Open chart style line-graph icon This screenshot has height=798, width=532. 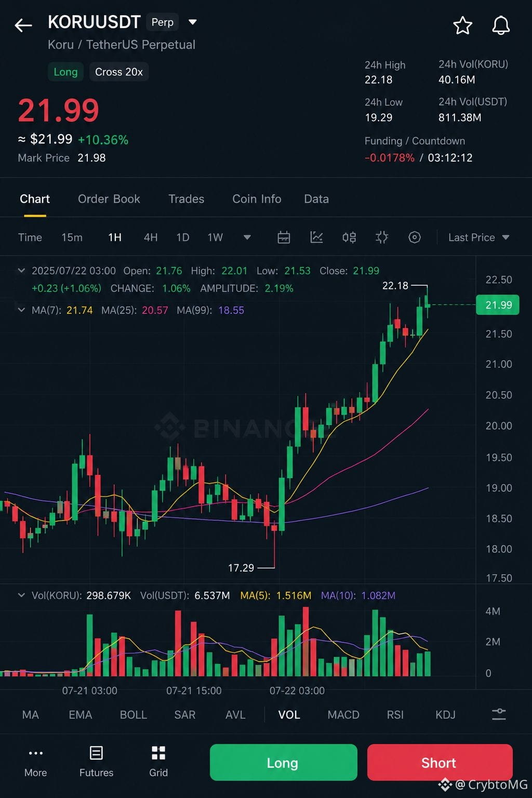pyautogui.click(x=316, y=237)
